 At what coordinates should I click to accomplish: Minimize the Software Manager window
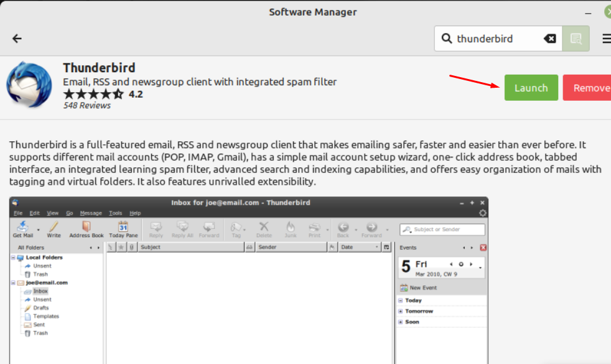pyautogui.click(x=588, y=13)
